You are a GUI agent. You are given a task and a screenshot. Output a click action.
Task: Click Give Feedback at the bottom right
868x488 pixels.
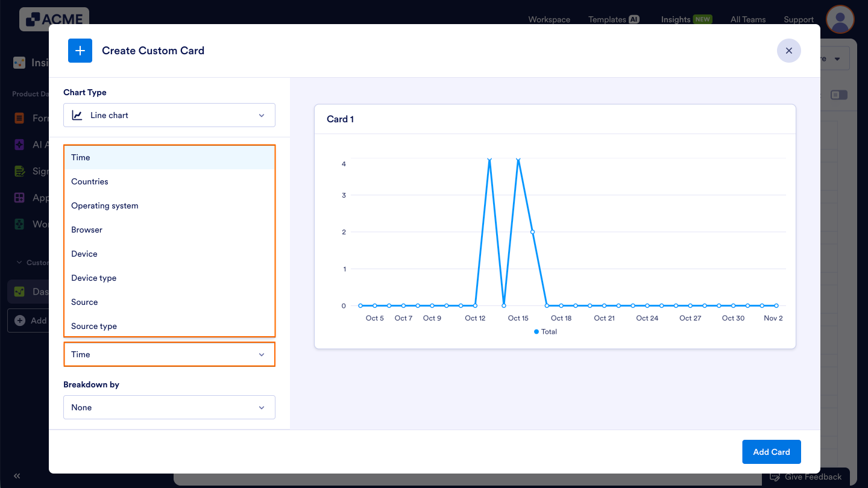(807, 476)
